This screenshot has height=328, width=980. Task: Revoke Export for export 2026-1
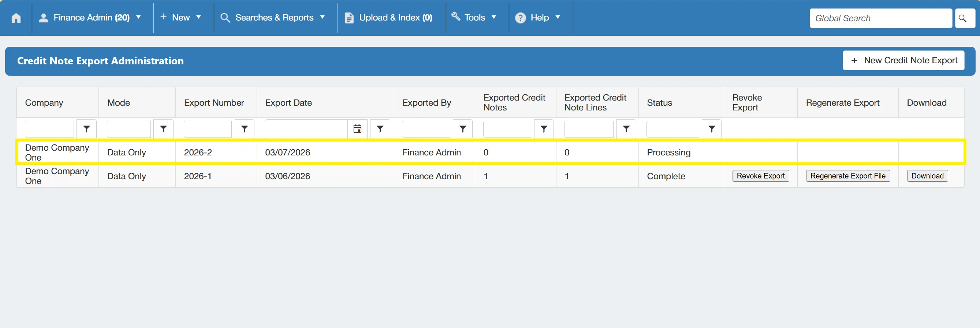(x=760, y=176)
